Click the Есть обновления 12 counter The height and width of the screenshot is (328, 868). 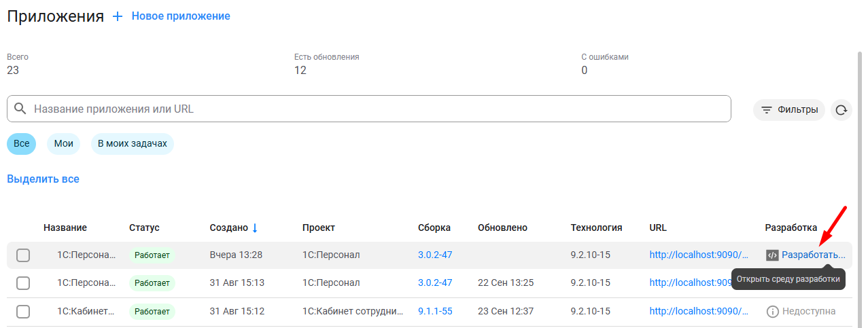[x=327, y=64]
